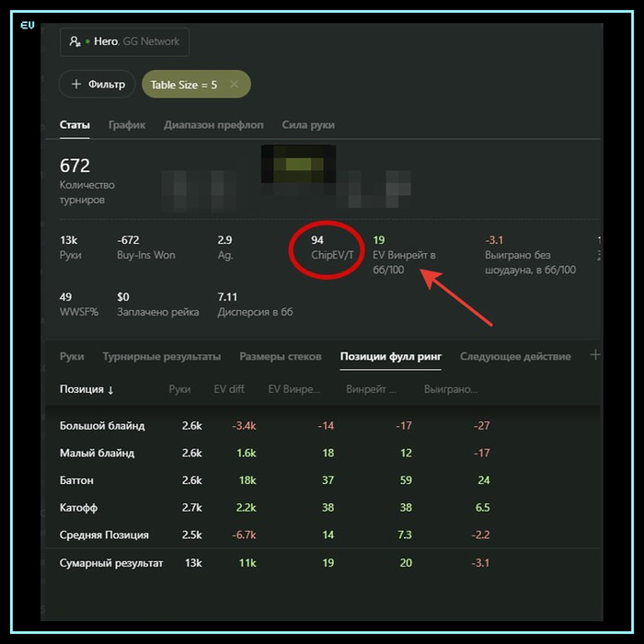Click the -672 Buy-Ins Won stat
The image size is (644, 644).
(145, 247)
